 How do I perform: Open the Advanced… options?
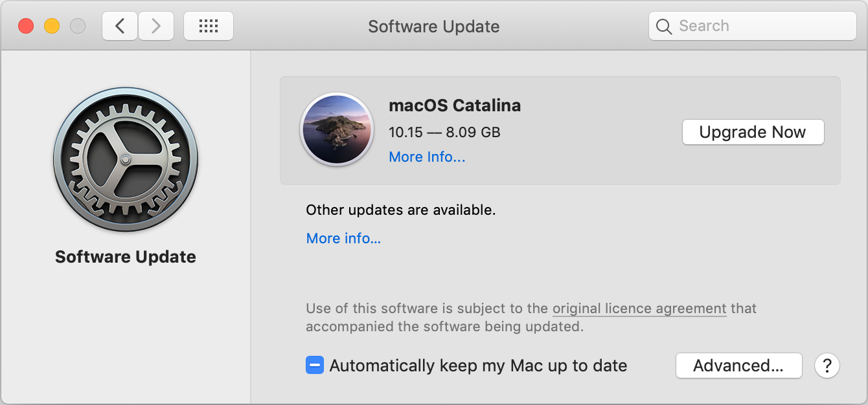click(738, 366)
